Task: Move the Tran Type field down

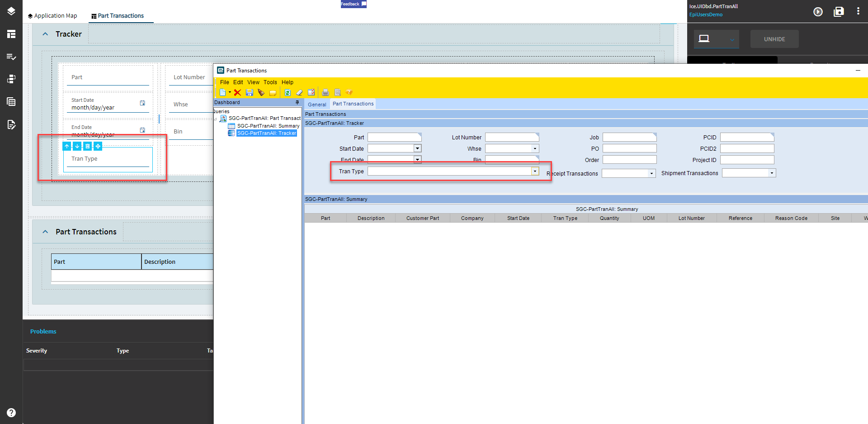Action: 77,146
